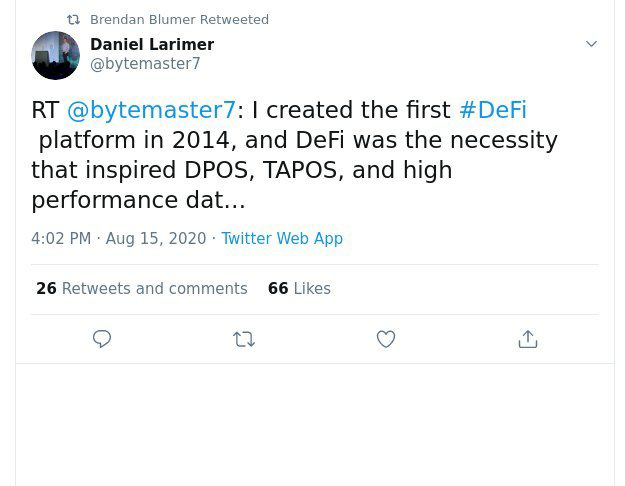The image size is (625, 486).
Task: Click small retweet icon beside Brendan Blumer
Action: coord(73,19)
